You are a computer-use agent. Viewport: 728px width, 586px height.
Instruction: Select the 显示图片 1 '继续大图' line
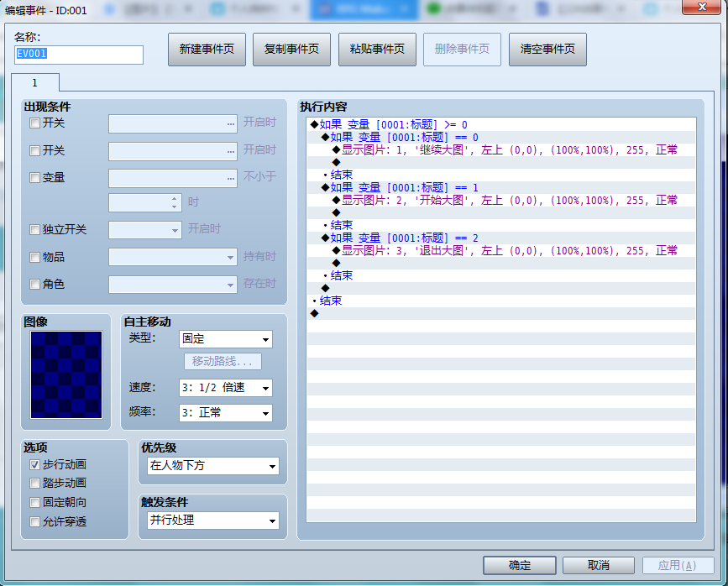[501, 149]
